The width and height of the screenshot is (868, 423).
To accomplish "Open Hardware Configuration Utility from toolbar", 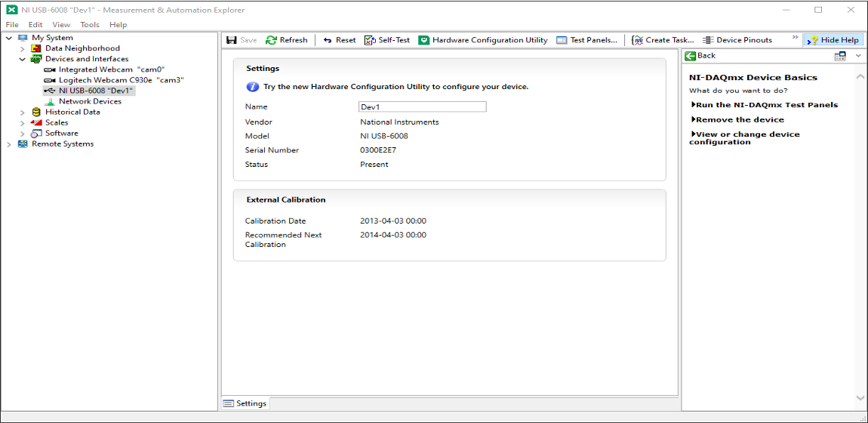I will click(483, 40).
